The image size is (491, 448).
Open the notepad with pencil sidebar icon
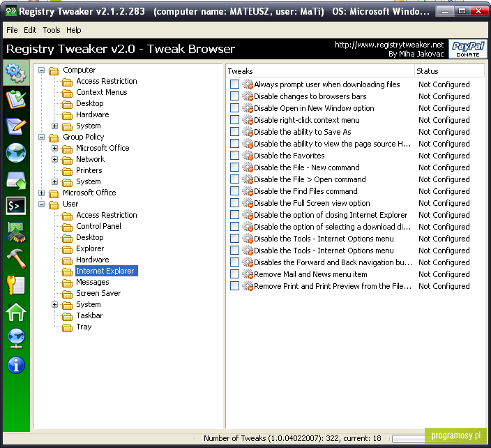point(16,126)
